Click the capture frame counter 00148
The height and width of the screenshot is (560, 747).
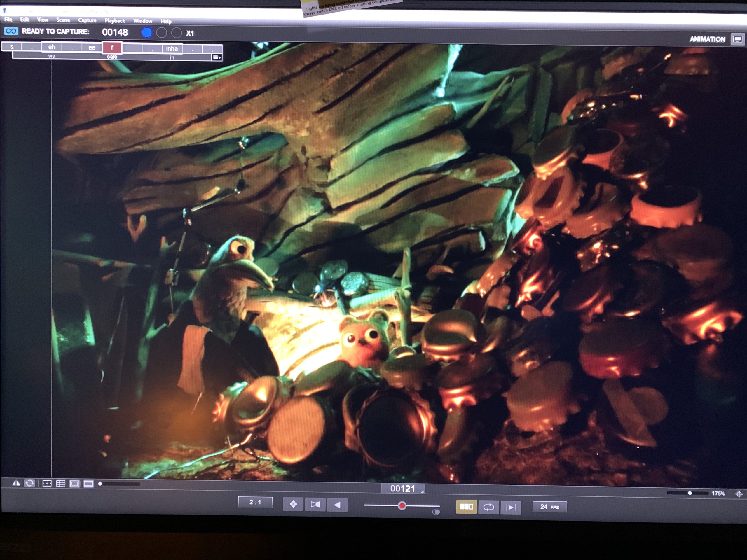115,32
